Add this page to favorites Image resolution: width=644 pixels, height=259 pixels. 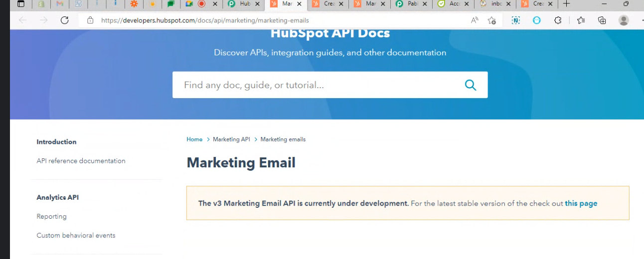[x=492, y=20]
